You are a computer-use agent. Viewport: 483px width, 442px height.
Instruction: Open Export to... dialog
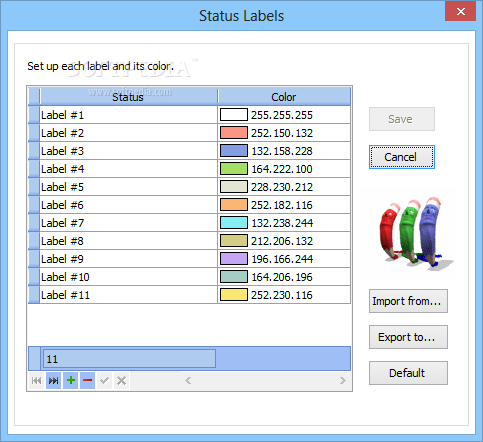(x=408, y=337)
